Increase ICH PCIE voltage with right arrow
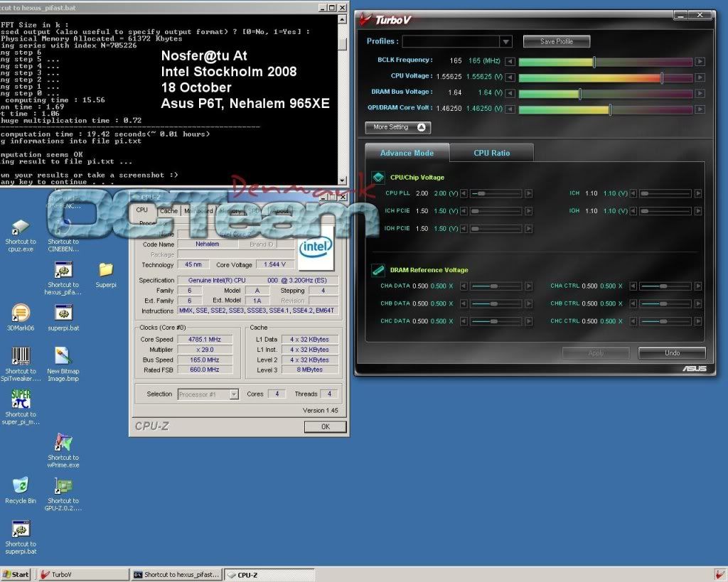Screen dimensions: 728x582 click(x=528, y=211)
